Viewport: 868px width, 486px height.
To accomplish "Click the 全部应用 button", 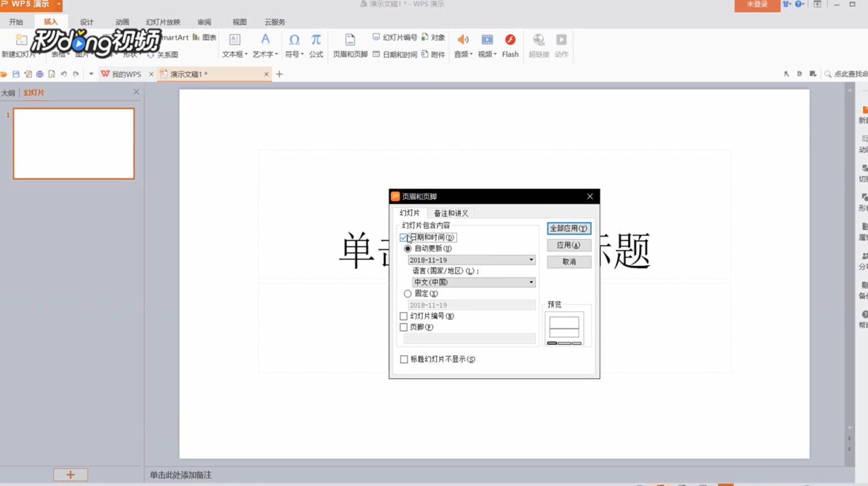I will [569, 228].
